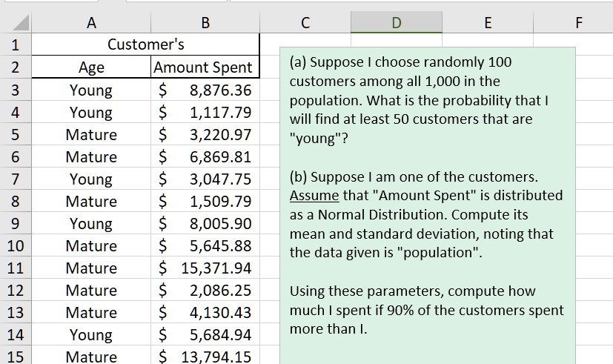Select the "Young" cell in row 9
Screen dimensions: 613x364
click(91, 224)
